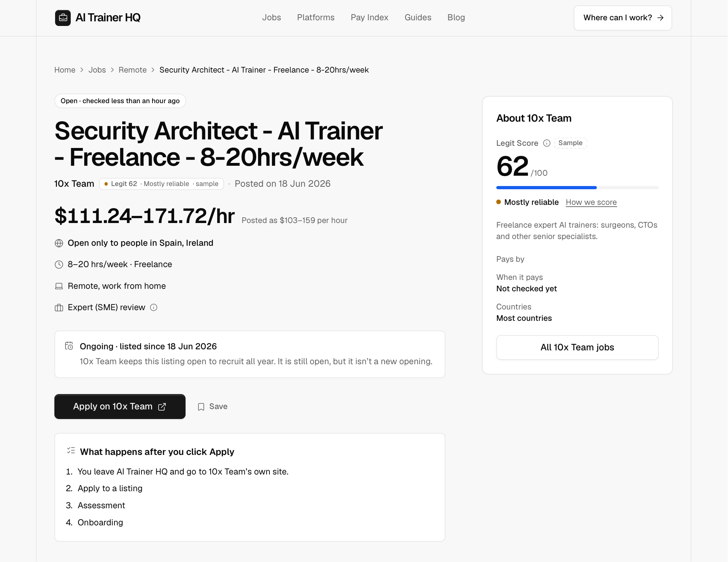Save this job listing

click(x=213, y=407)
